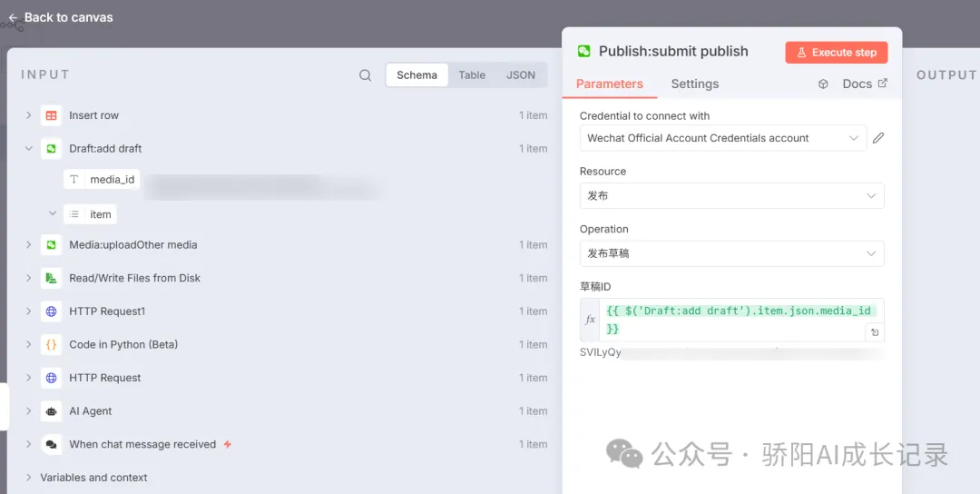Open the Settings tab
Viewport: 980px width, 494px height.
click(694, 84)
